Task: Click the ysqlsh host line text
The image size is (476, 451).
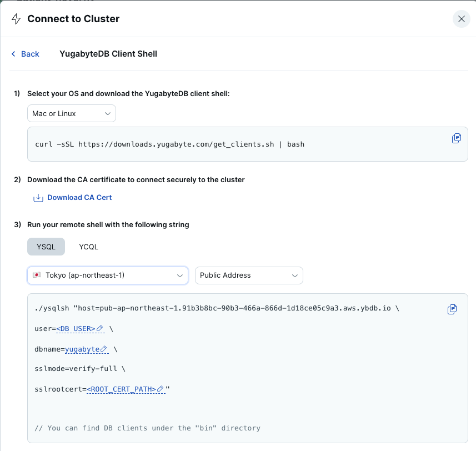Action: (217, 308)
